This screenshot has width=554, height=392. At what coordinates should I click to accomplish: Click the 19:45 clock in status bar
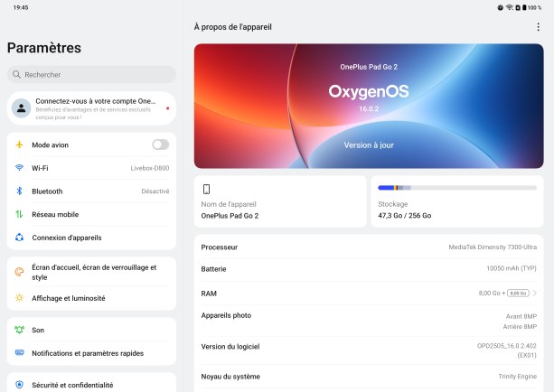[x=21, y=7]
